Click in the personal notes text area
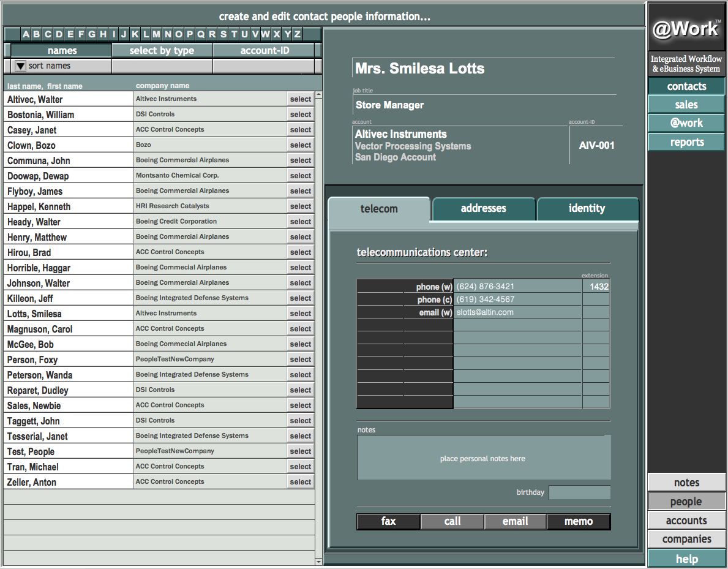Screen dimensions: 728x569 click(x=483, y=459)
